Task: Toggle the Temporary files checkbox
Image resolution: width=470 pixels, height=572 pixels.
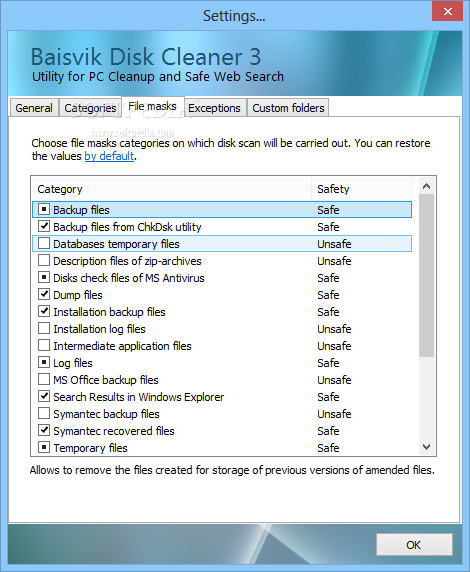Action: point(44,447)
